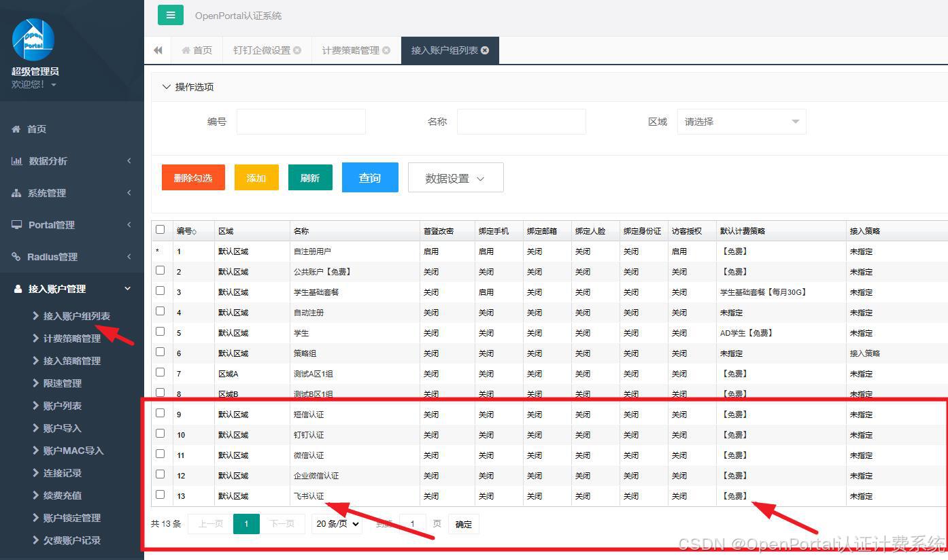Click the bar chart icon for 数据分析

pos(16,161)
